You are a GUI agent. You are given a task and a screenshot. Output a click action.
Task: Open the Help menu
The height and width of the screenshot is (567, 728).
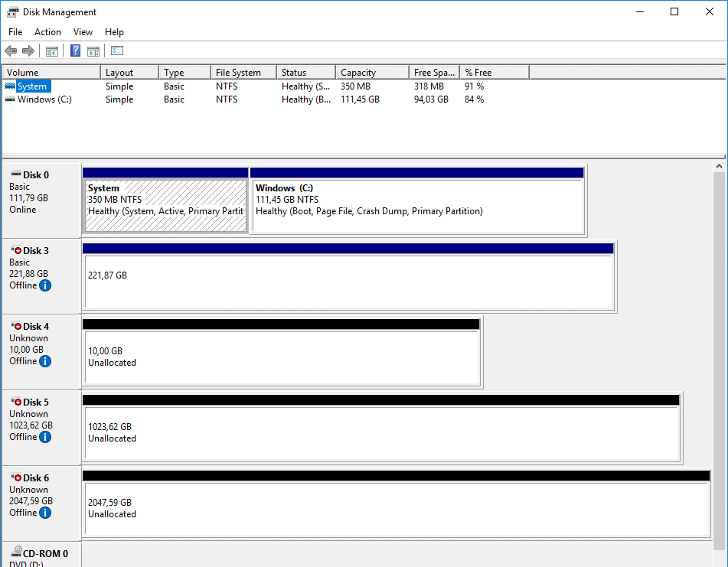[x=114, y=32]
